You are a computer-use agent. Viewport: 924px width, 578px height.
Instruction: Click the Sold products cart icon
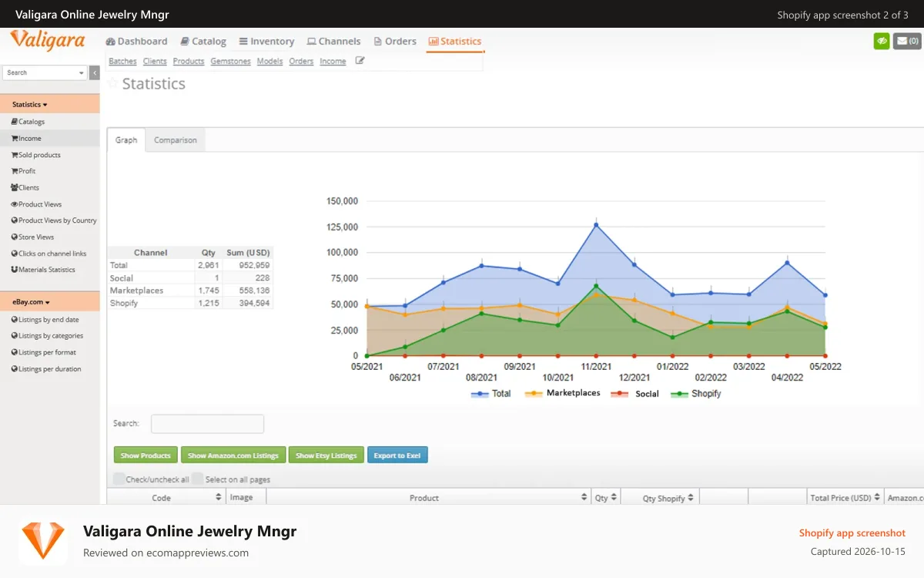tap(14, 155)
